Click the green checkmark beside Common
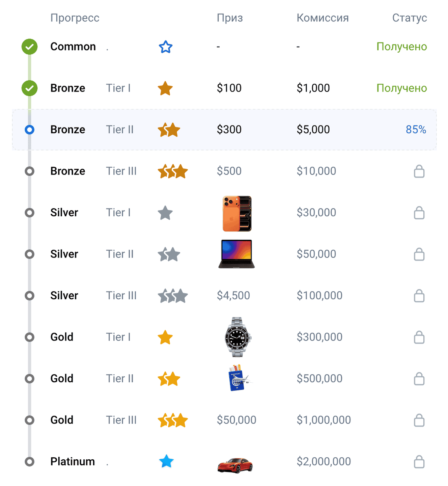This screenshot has width=448, height=486. 30,47
